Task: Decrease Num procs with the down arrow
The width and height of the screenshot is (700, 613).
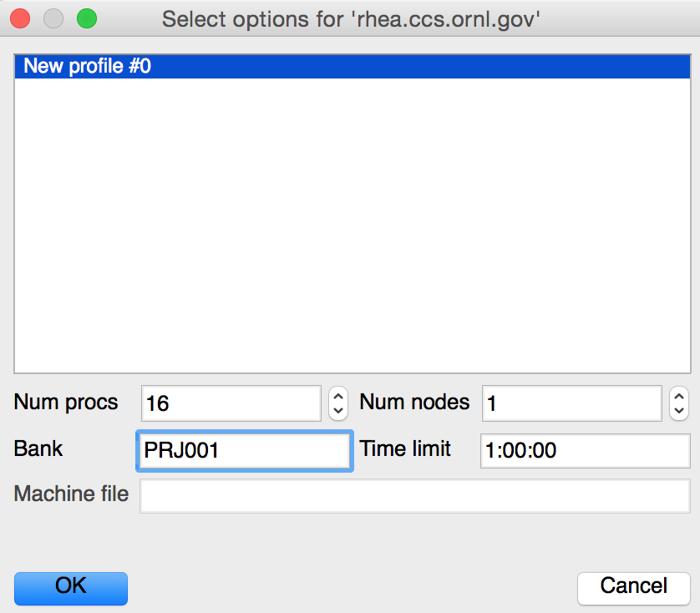Action: point(337,411)
